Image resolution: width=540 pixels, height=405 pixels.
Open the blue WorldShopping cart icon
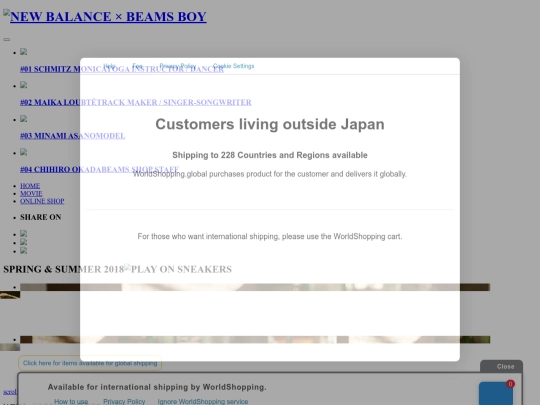(496, 394)
